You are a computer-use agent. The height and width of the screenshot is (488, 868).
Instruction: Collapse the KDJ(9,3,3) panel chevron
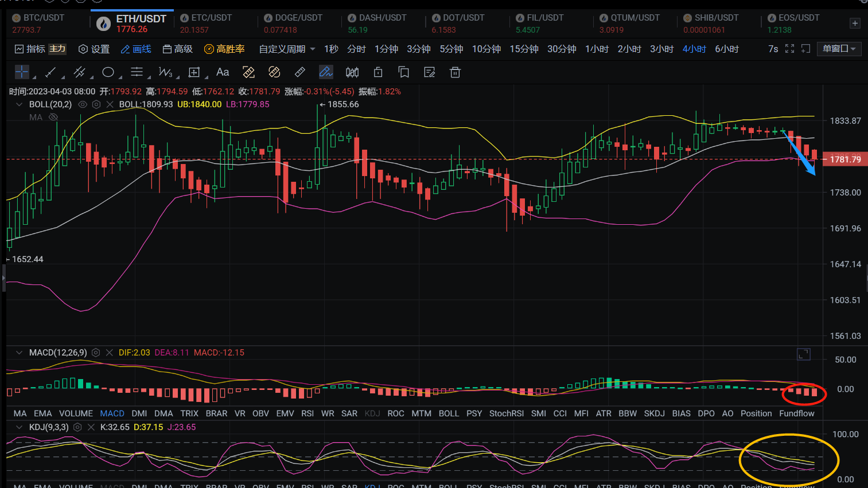tap(19, 427)
